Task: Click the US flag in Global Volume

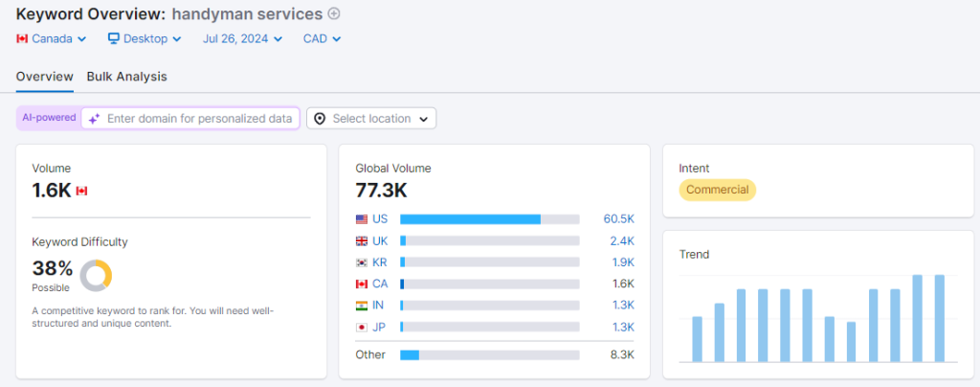Action: click(x=361, y=219)
